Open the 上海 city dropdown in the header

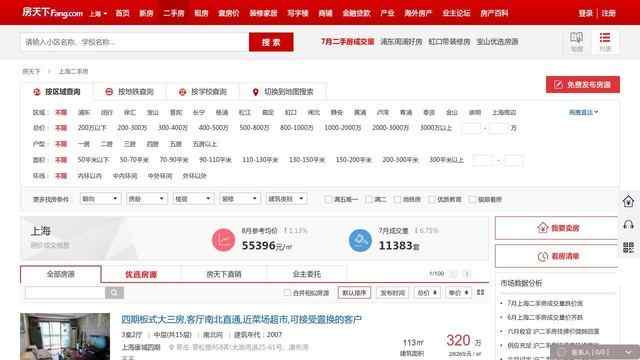(98, 13)
